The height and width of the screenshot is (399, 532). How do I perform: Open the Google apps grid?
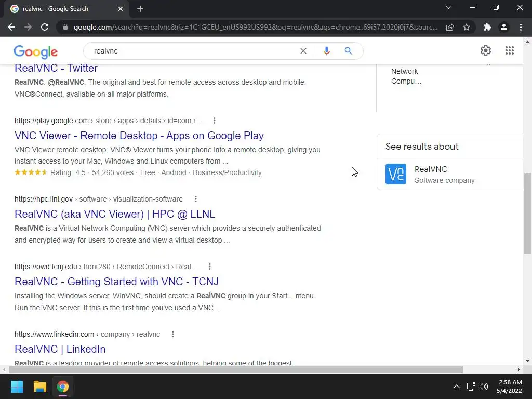click(x=510, y=50)
